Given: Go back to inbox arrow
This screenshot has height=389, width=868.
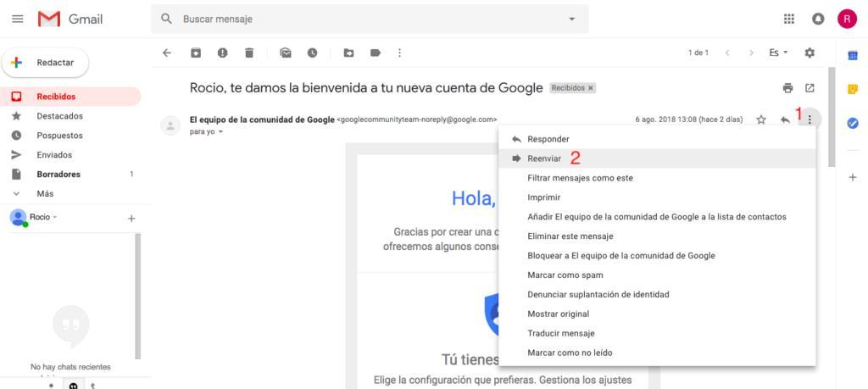Looking at the screenshot, I should (167, 53).
